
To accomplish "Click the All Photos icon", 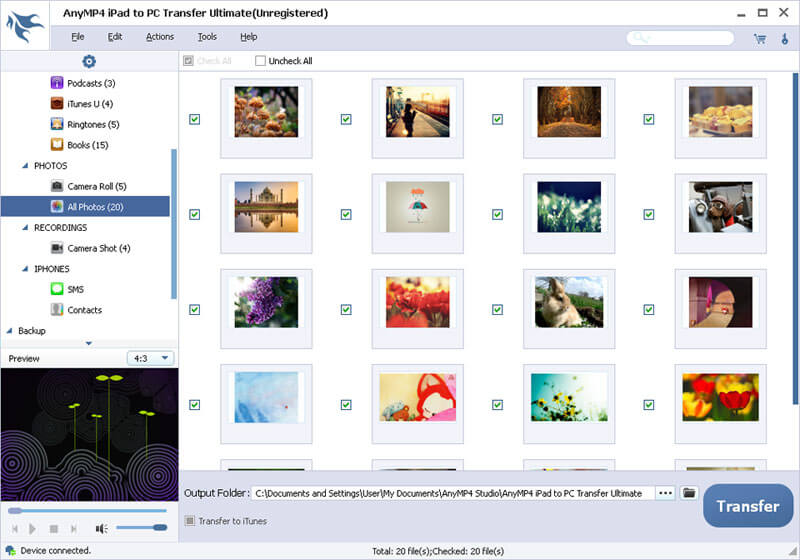I will pyautogui.click(x=57, y=207).
